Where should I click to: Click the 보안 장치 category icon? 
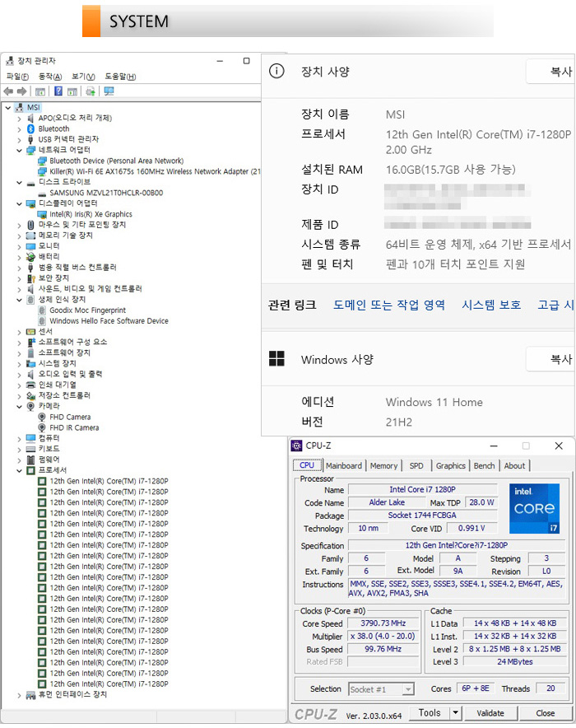(x=30, y=278)
